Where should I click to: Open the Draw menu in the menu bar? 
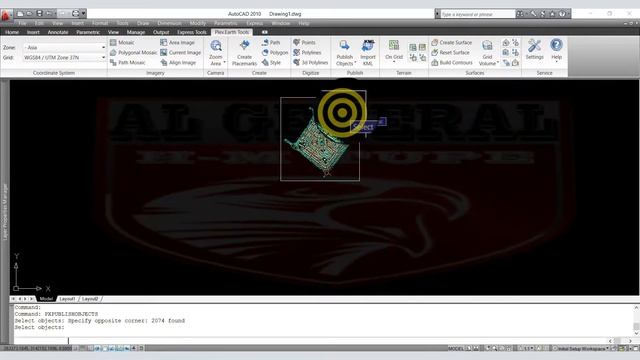point(143,23)
